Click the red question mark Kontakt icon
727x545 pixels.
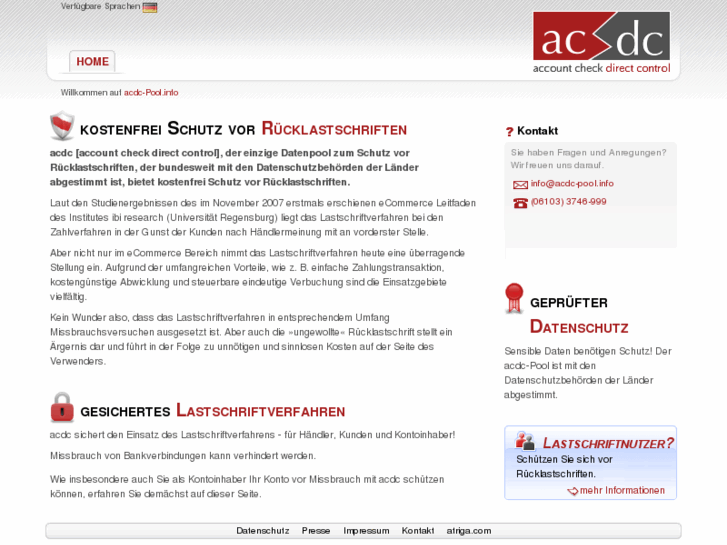(x=510, y=132)
